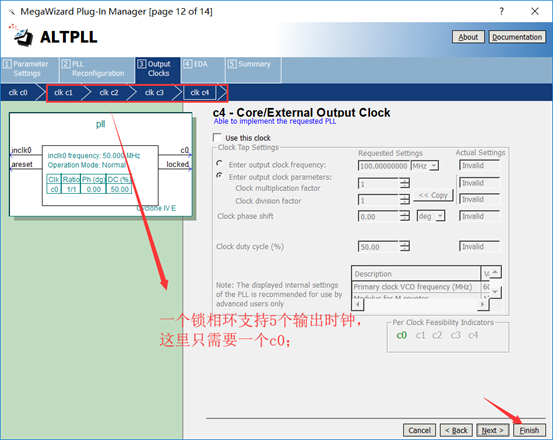
Task: Click description table scroll left arrow
Action: (358, 304)
